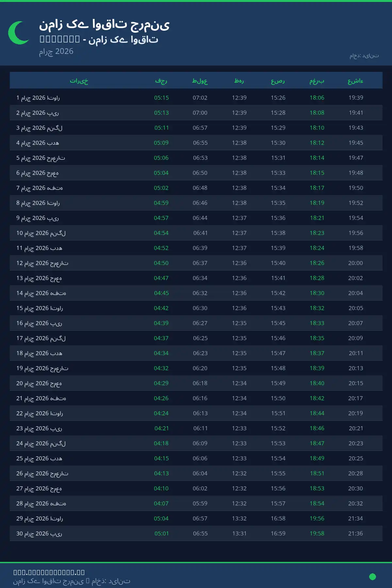Select the 15 March 2026 date cell

coord(40,308)
